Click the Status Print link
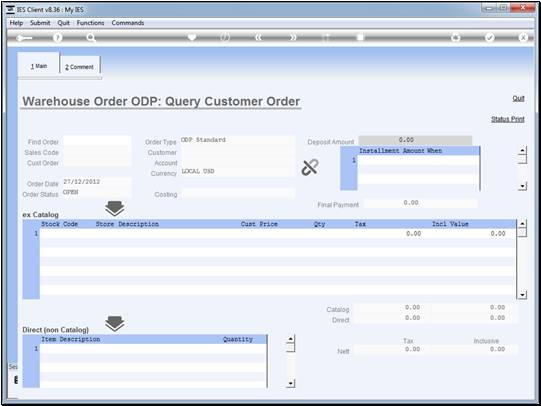The image size is (541, 406). (x=508, y=119)
